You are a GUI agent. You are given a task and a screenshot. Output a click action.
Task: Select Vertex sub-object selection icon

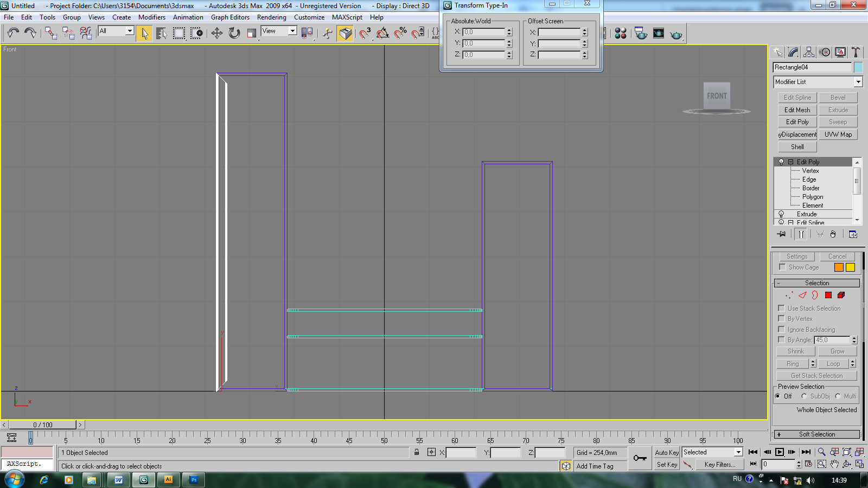[789, 295]
